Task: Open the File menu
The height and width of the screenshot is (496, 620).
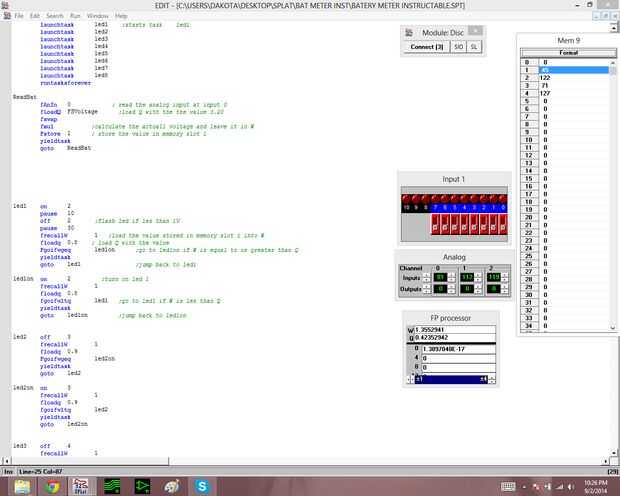Action: click(x=19, y=16)
